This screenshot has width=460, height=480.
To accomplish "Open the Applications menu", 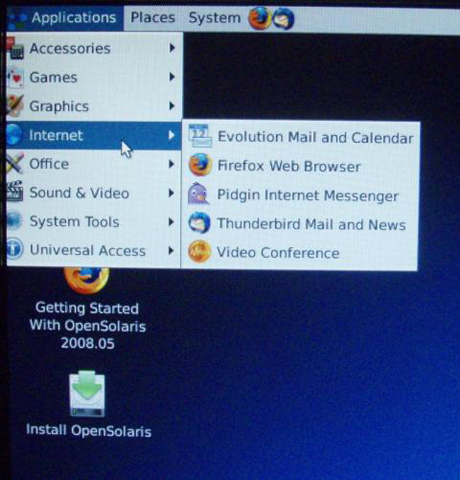I will click(x=65, y=18).
